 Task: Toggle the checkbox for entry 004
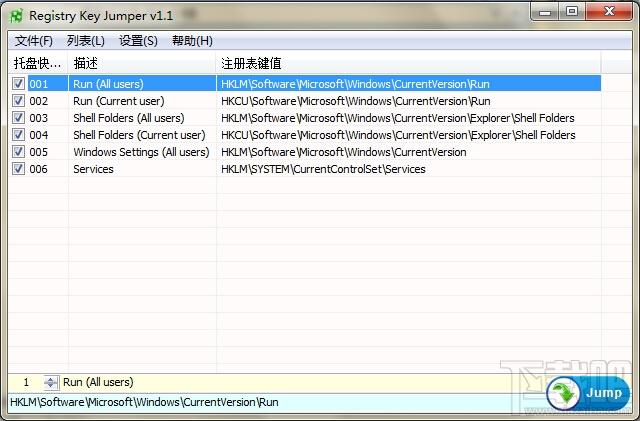pyautogui.click(x=18, y=135)
